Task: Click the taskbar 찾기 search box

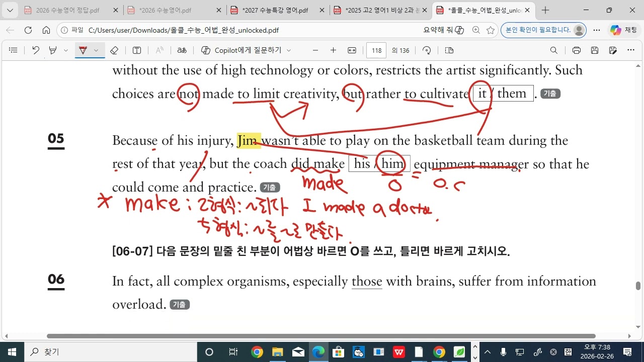Action: [110, 352]
